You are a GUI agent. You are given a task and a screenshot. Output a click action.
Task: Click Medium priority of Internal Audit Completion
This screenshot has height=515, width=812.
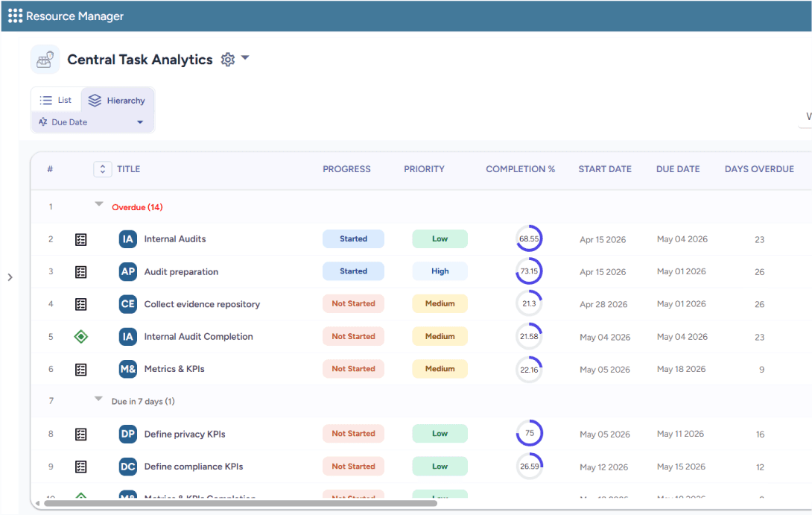pos(440,336)
